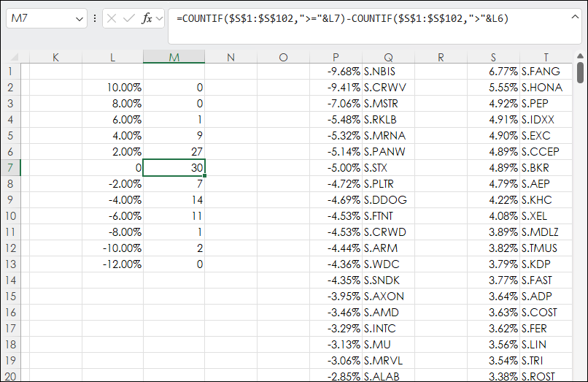Select row 20 header

[x=10, y=376]
